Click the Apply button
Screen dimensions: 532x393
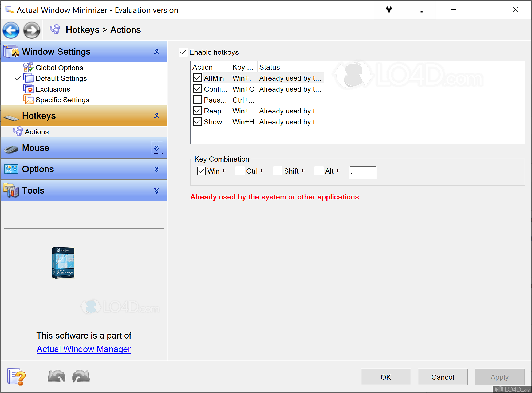[499, 377]
